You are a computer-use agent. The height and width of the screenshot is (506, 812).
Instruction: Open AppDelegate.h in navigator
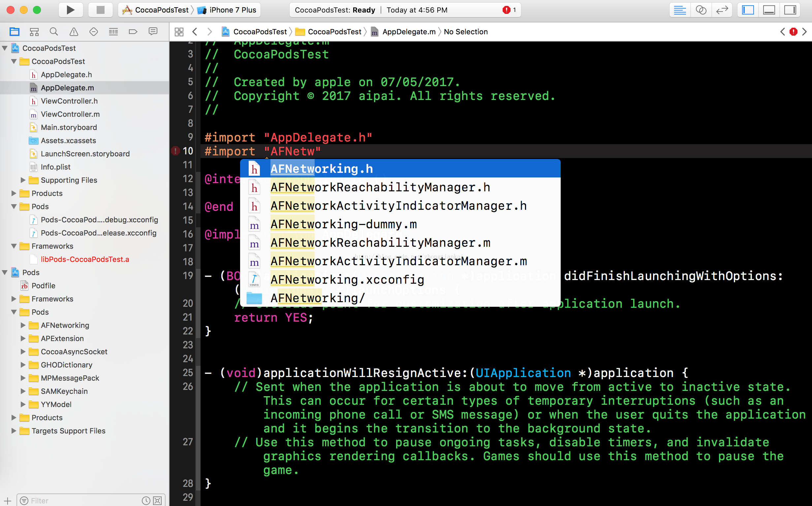(x=84, y=75)
